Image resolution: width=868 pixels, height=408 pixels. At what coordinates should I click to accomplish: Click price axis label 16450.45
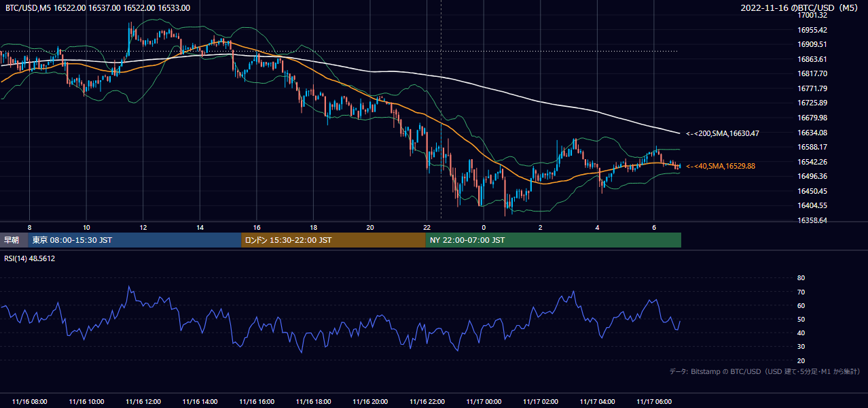(812, 191)
